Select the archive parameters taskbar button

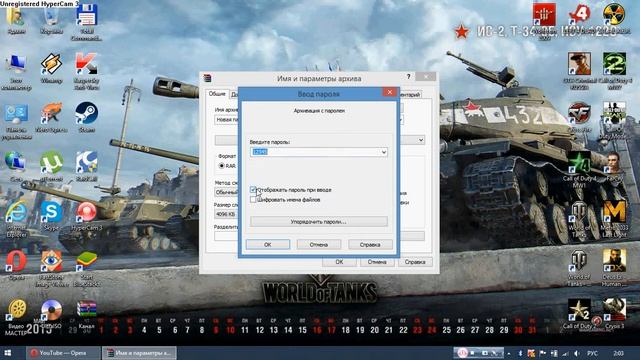[x=139, y=353]
